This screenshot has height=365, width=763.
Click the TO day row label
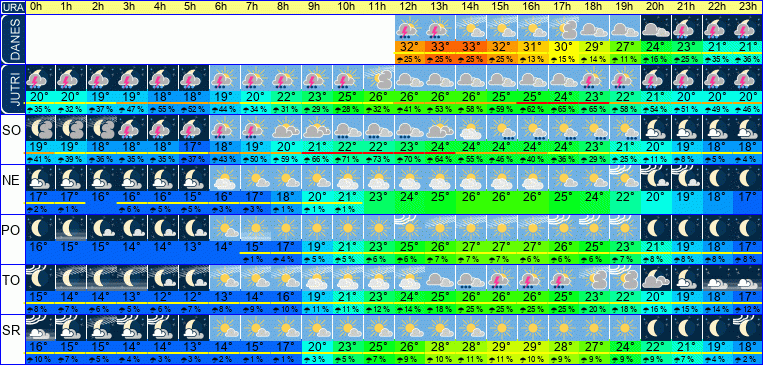tap(11, 281)
